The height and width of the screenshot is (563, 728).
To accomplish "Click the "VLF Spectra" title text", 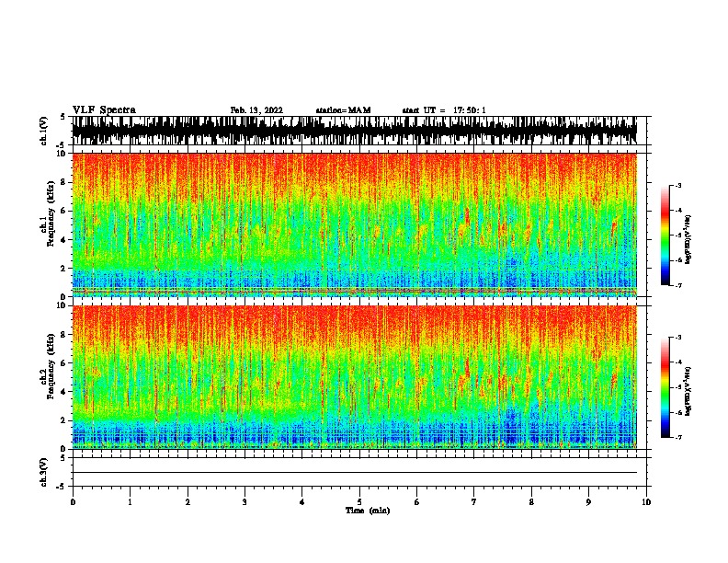I will pyautogui.click(x=104, y=110).
